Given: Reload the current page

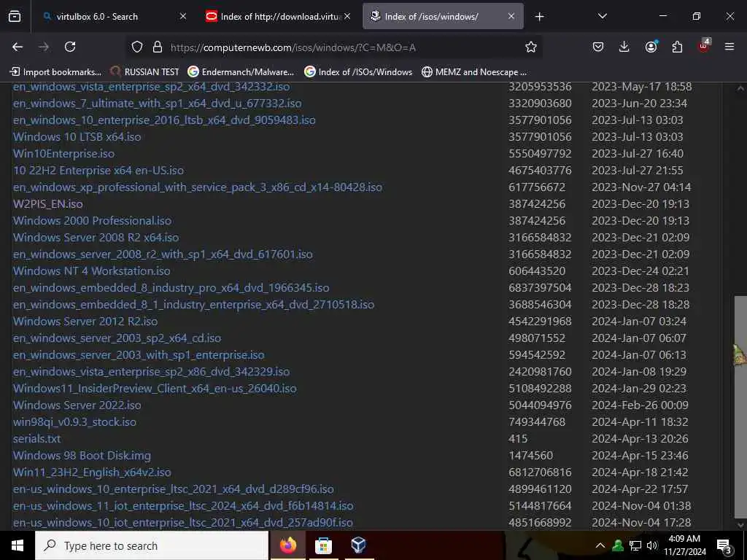Looking at the screenshot, I should click(x=70, y=47).
